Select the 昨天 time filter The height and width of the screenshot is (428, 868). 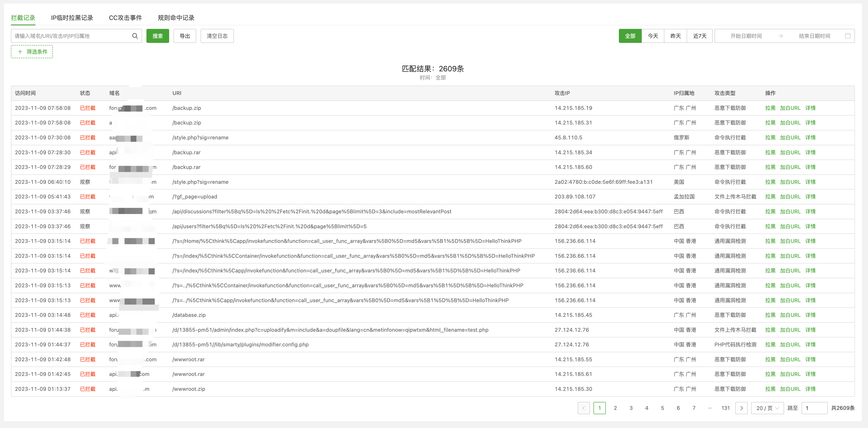pos(675,36)
